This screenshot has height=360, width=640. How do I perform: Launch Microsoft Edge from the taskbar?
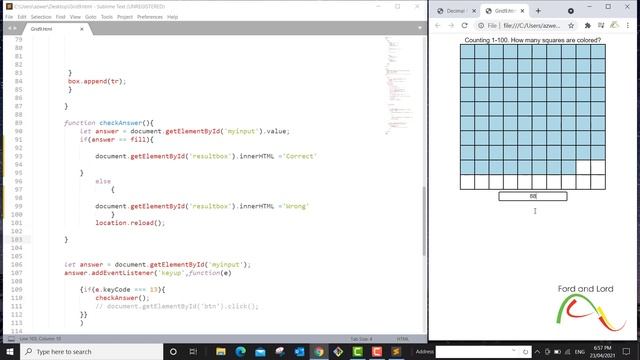pyautogui.click(x=240, y=351)
